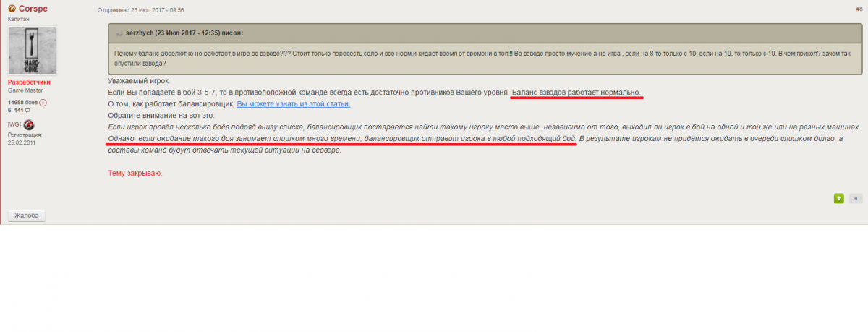Click the "Разработчики" group label
Screen dimensions: 868x332
coord(29,82)
